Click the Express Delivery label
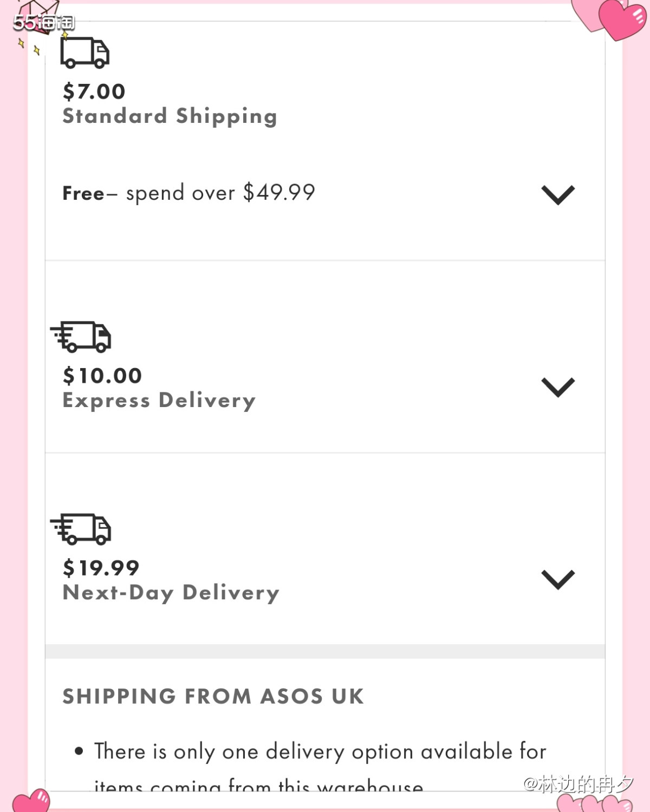The width and height of the screenshot is (650, 812). coord(159,401)
